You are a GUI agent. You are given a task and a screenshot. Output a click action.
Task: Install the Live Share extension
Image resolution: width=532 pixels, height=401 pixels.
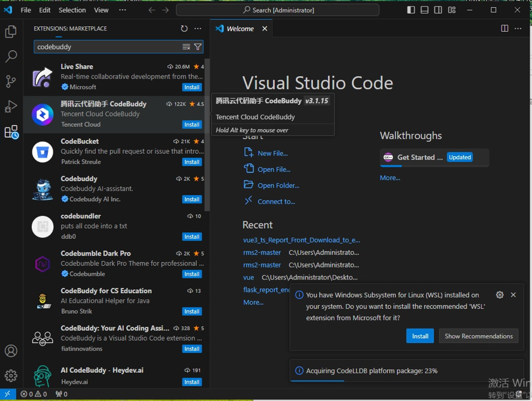(x=191, y=87)
